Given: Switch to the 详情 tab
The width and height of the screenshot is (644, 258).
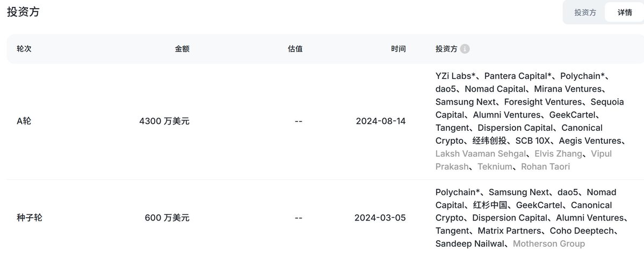Looking at the screenshot, I should 624,12.
